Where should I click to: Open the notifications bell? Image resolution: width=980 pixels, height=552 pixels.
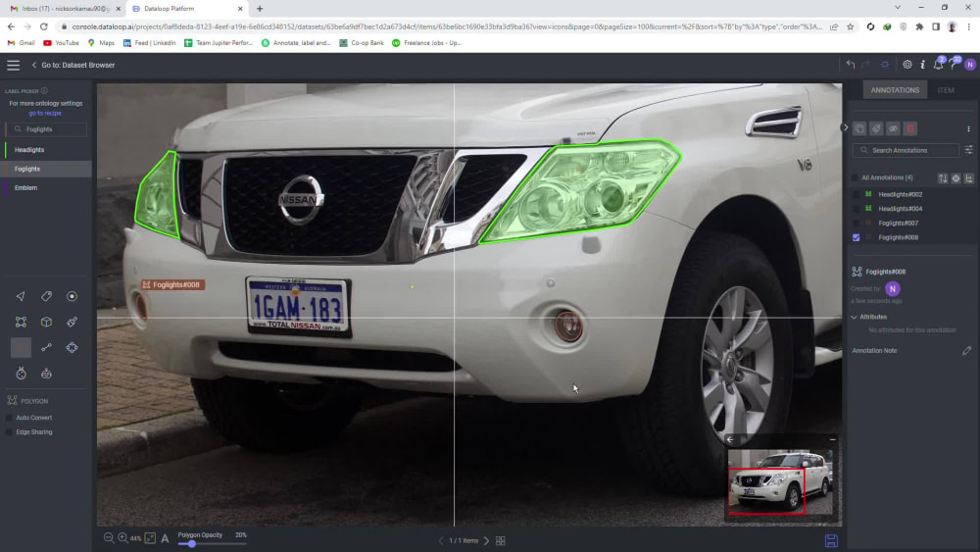938,64
